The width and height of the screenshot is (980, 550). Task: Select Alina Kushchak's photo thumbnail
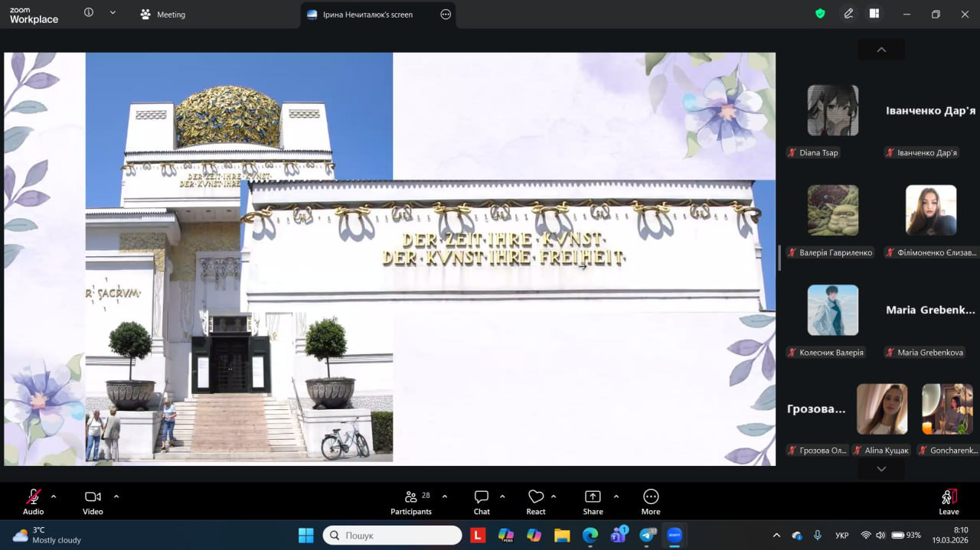(x=882, y=409)
